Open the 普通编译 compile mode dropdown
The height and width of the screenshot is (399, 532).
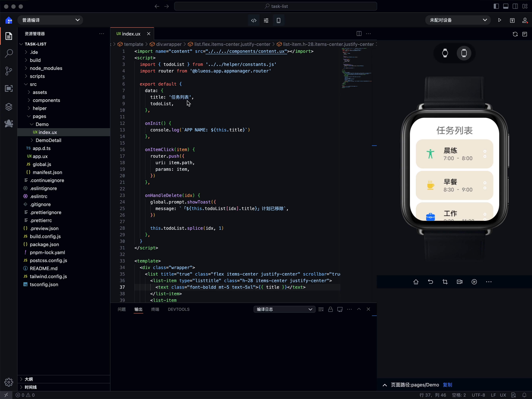pyautogui.click(x=50, y=20)
